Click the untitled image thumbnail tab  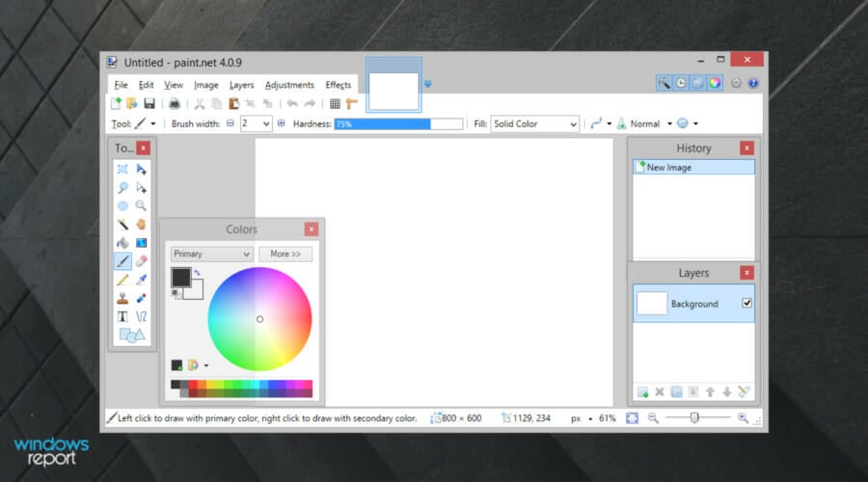click(393, 85)
